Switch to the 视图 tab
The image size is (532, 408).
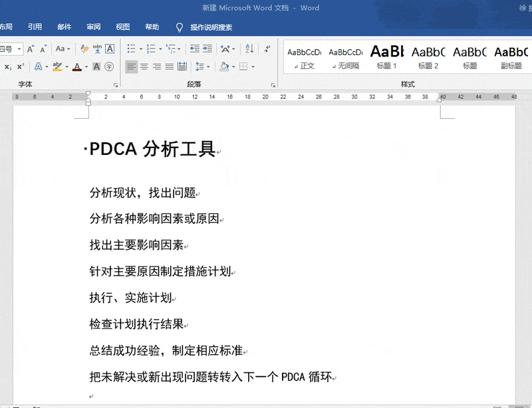[122, 27]
